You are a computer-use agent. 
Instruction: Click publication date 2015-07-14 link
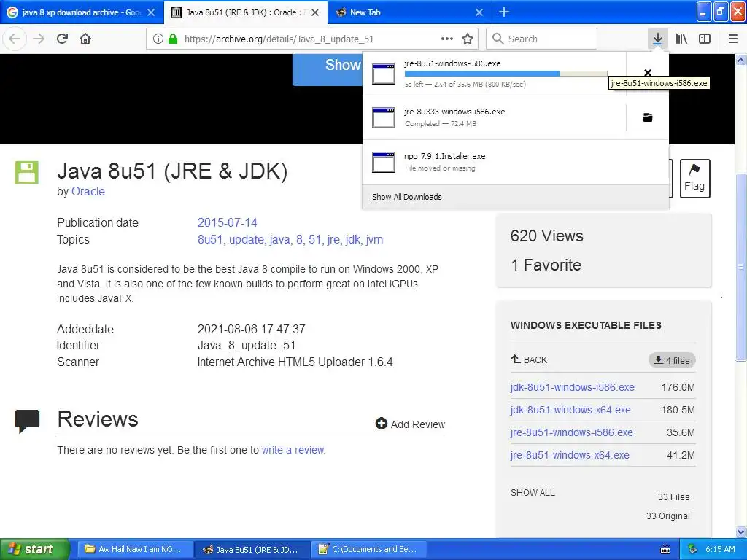pyautogui.click(x=228, y=223)
